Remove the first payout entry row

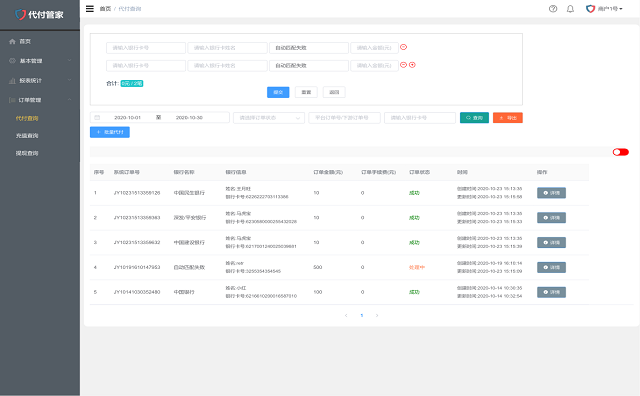(x=403, y=47)
